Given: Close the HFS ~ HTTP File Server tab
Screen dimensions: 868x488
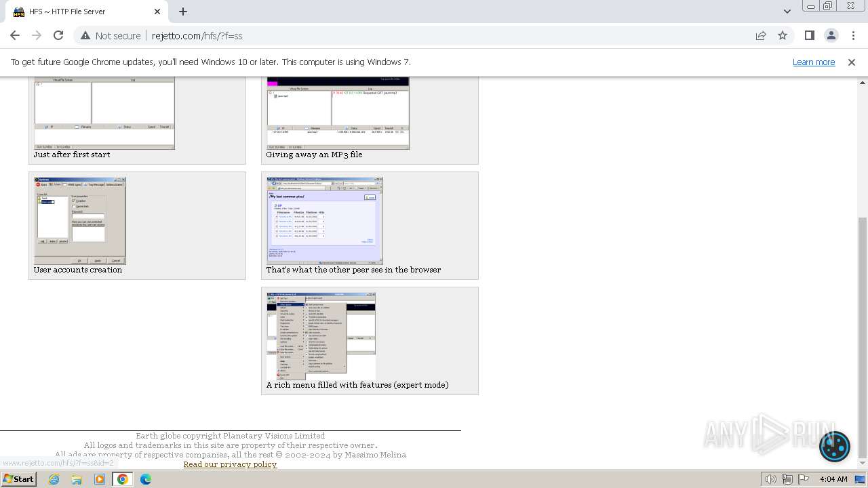Looking at the screenshot, I should click(x=157, y=12).
